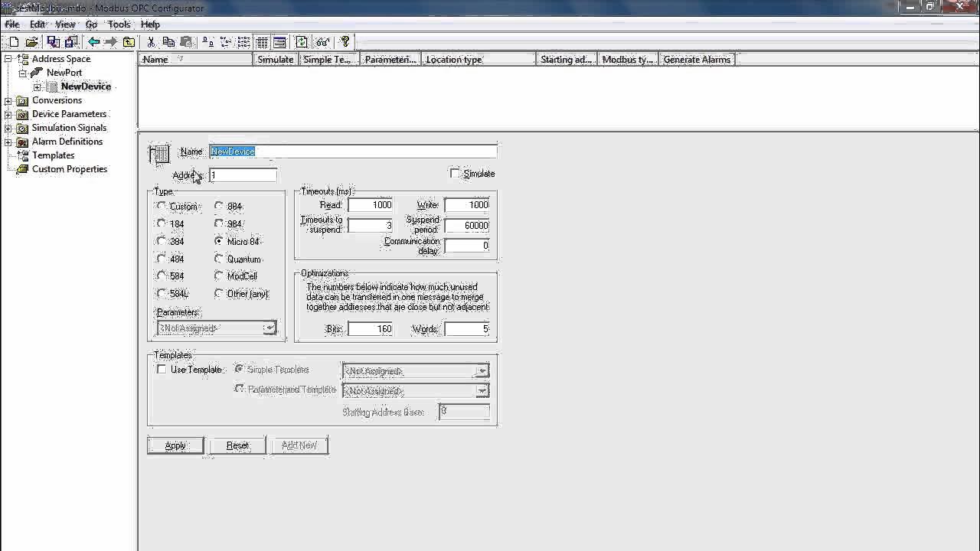The width and height of the screenshot is (980, 551).
Task: Select the 484 device type radio
Action: (x=161, y=259)
